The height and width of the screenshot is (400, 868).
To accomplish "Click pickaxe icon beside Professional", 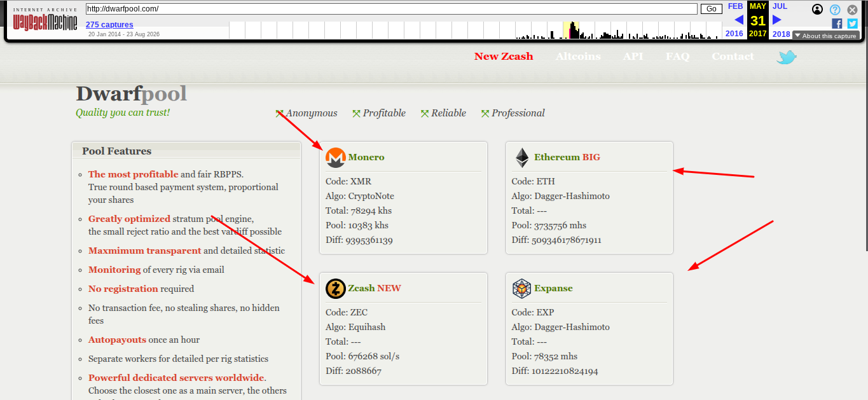I will tap(485, 113).
